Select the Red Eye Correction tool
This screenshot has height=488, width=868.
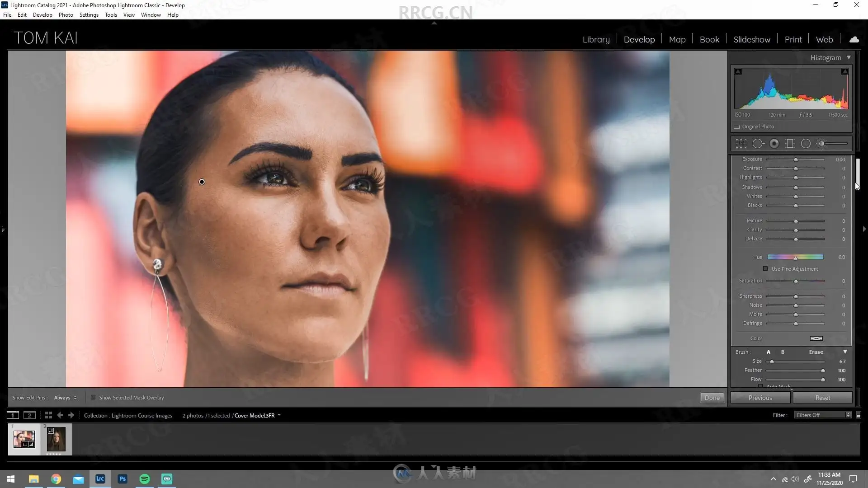click(774, 144)
